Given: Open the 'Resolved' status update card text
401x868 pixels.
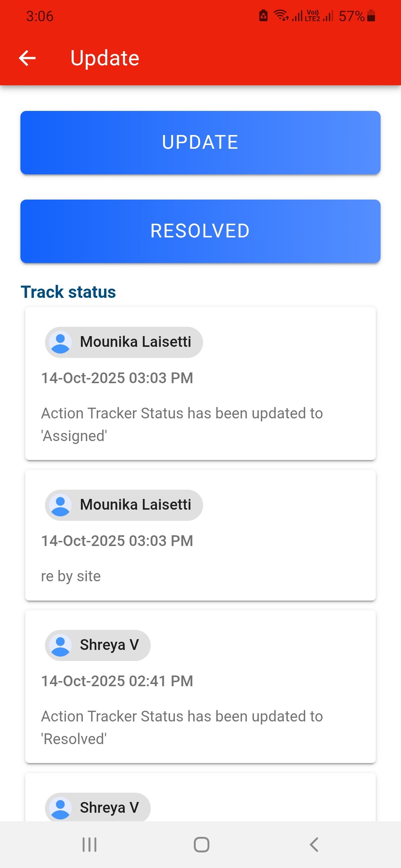Looking at the screenshot, I should [182, 727].
